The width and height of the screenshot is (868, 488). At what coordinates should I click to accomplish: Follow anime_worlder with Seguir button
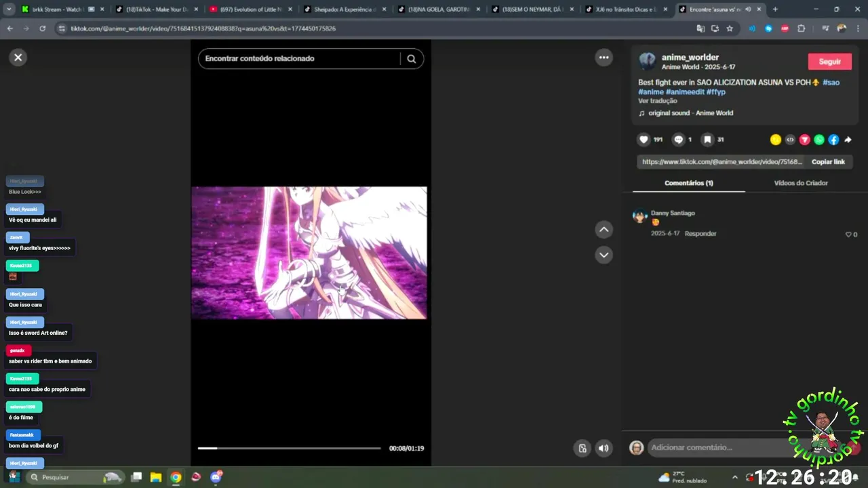point(830,62)
